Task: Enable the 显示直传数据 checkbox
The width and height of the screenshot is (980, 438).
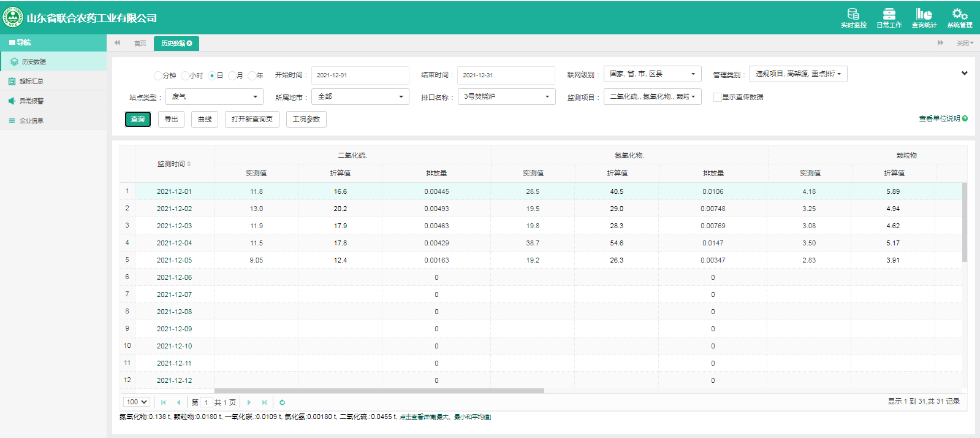Action: [717, 97]
